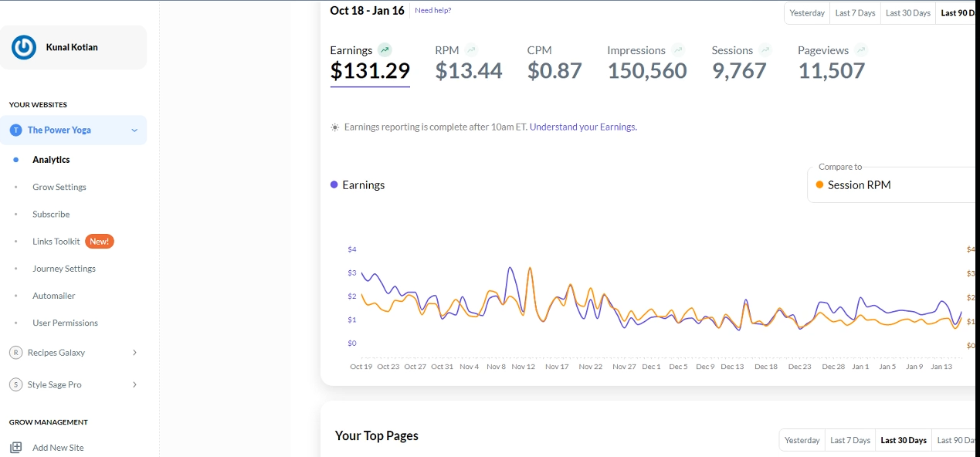Click The Power Yoga site badge icon
Image resolution: width=980 pixels, height=457 pixels.
pyautogui.click(x=15, y=130)
